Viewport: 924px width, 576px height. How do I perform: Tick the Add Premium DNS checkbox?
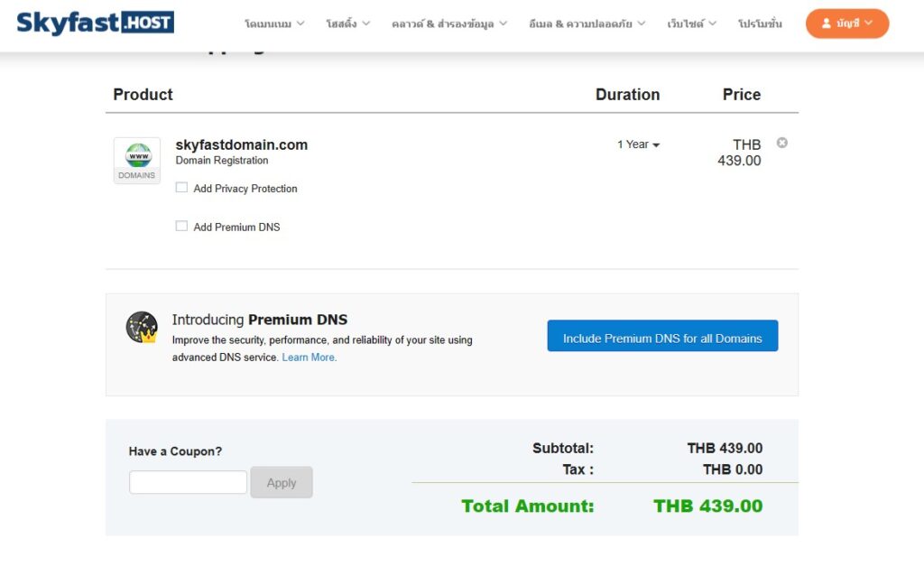click(181, 227)
